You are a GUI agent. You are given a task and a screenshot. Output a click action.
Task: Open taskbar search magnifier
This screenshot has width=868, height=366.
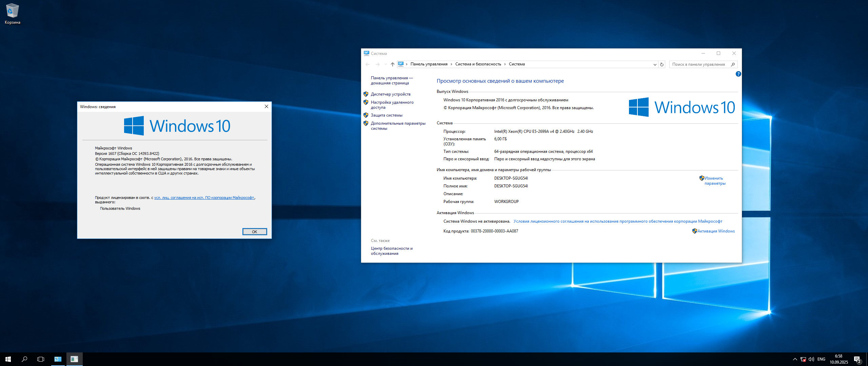tap(24, 359)
